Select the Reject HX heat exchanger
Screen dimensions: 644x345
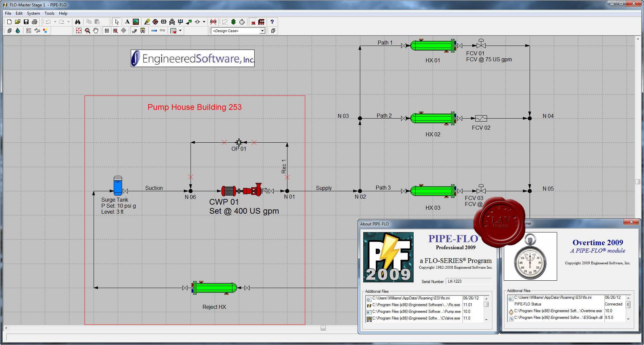[x=214, y=288]
